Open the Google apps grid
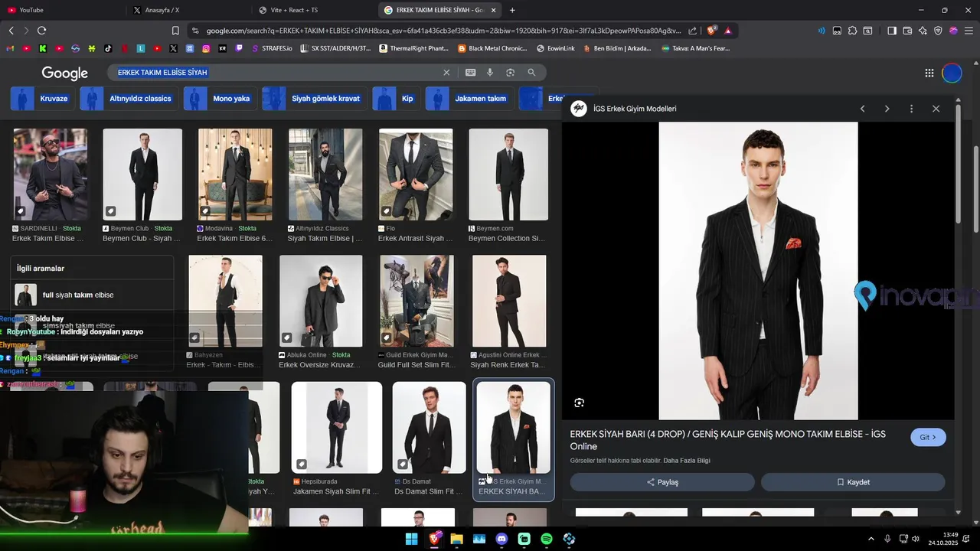 (x=929, y=73)
